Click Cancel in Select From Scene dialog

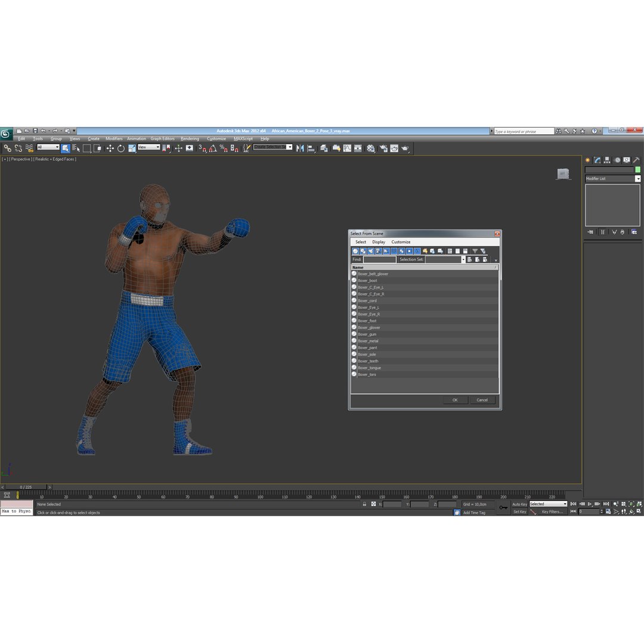pyautogui.click(x=482, y=400)
